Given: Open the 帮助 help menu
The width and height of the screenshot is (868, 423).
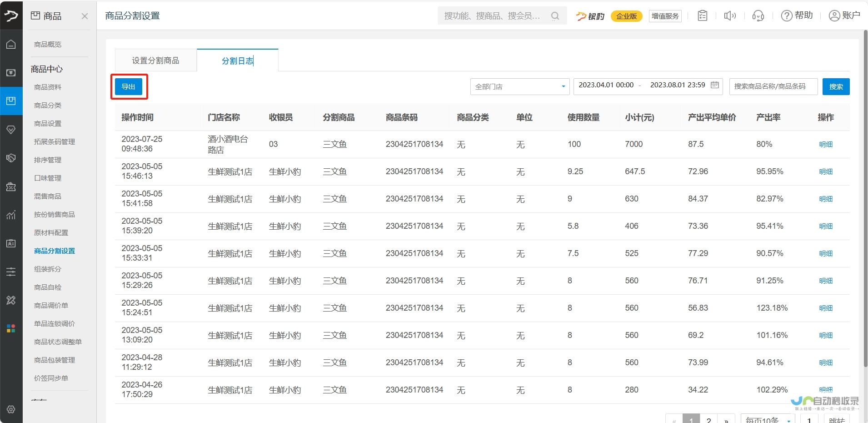Looking at the screenshot, I should [797, 15].
